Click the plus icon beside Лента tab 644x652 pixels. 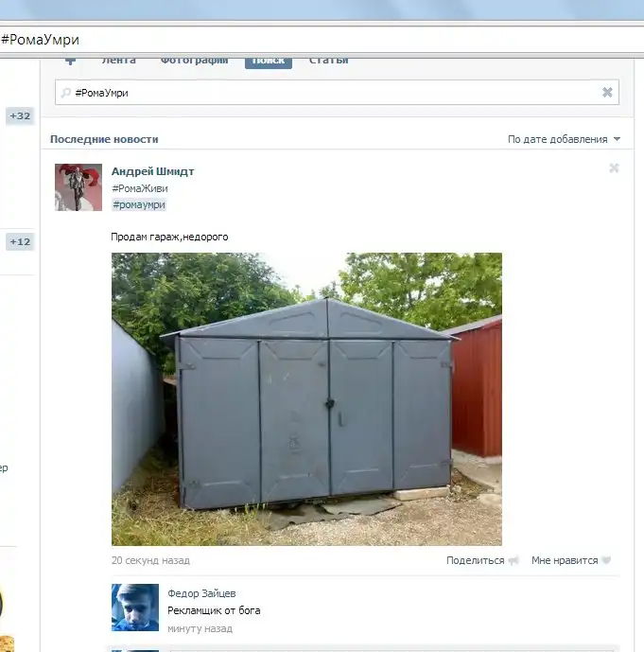(71, 61)
